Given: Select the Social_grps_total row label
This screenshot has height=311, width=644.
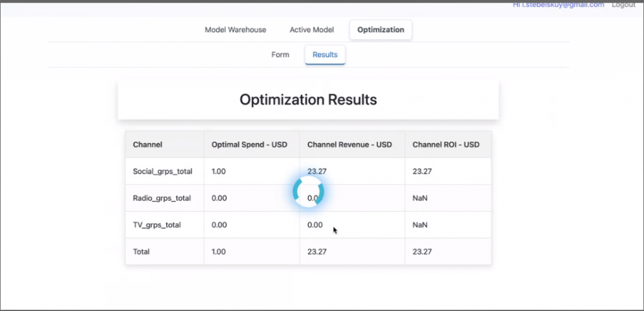Looking at the screenshot, I should pyautogui.click(x=163, y=172).
